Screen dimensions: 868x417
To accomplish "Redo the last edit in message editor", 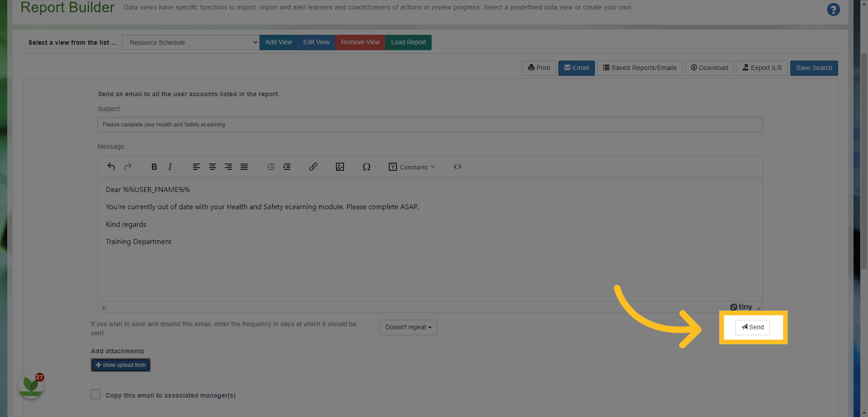I will 128,167.
